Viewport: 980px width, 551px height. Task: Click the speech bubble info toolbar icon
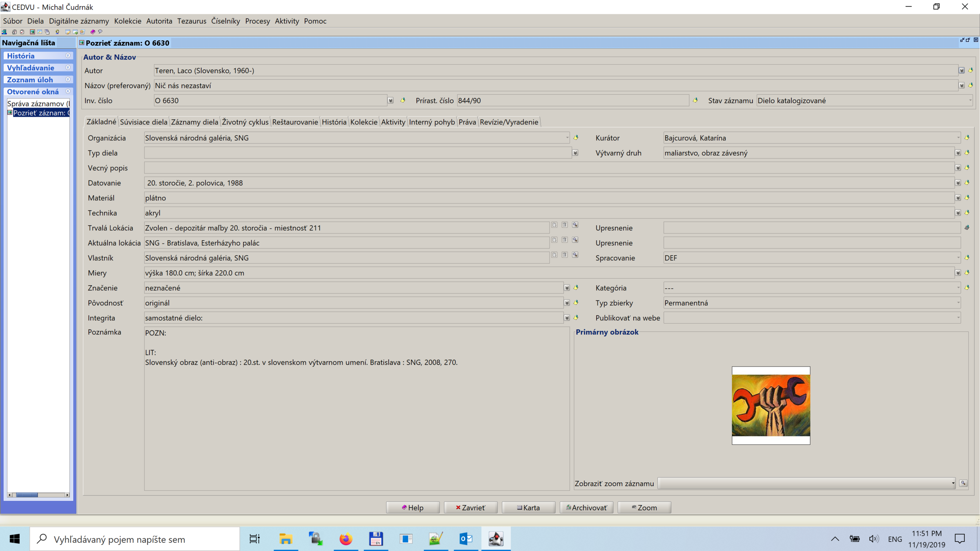coord(100,31)
